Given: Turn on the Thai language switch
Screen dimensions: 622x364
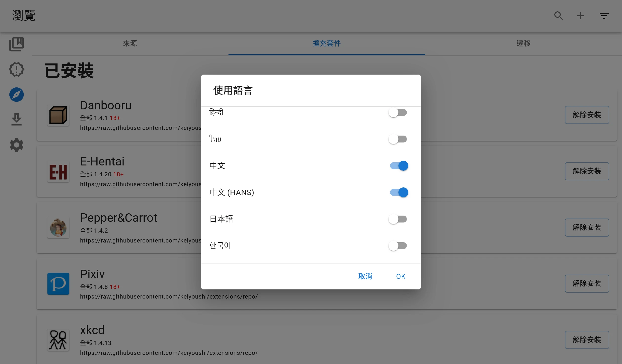Looking at the screenshot, I should click(x=397, y=139).
